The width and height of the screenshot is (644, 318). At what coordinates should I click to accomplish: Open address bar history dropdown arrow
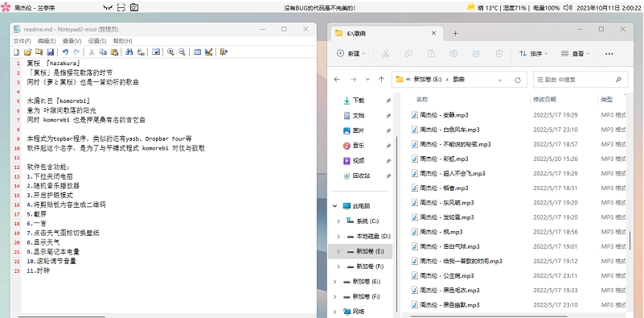tap(500, 80)
